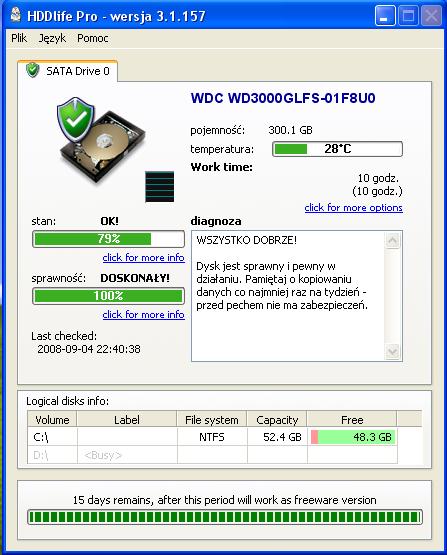This screenshot has width=447, height=555.
Task: Click the 28°C temperature bar
Action: pos(337,149)
